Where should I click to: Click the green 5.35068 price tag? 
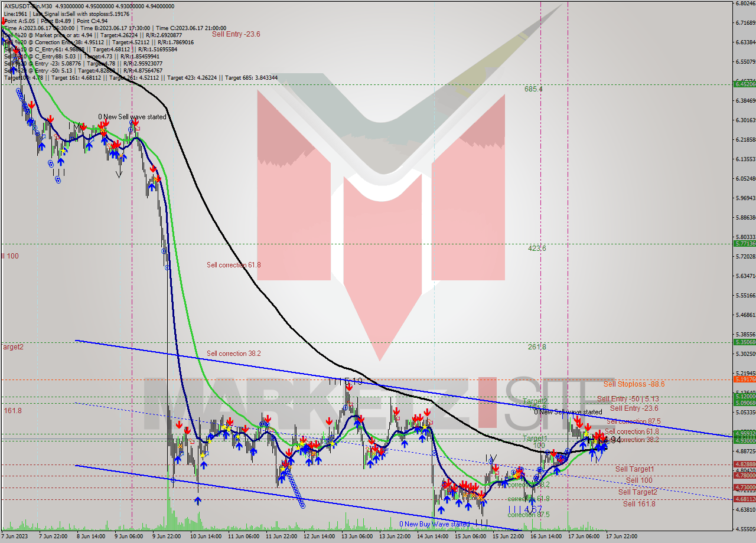tap(744, 342)
